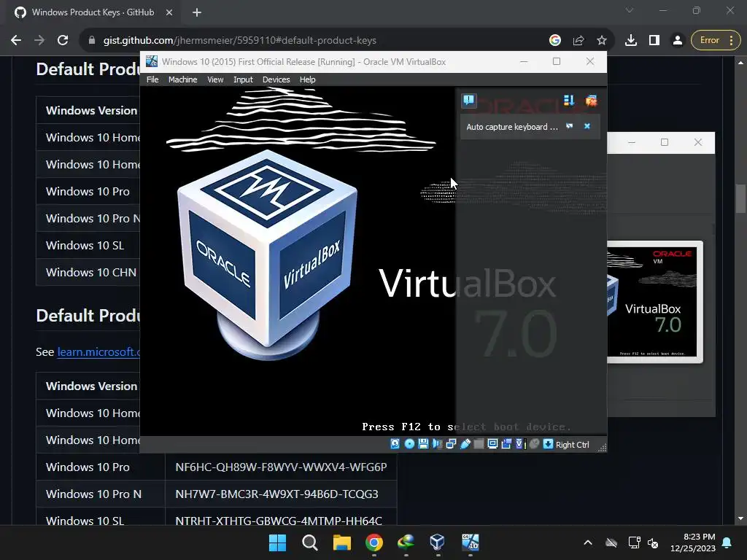
Task: Click the VirtualBox 7.0 preview thumbnail in background window
Action: [x=654, y=302]
